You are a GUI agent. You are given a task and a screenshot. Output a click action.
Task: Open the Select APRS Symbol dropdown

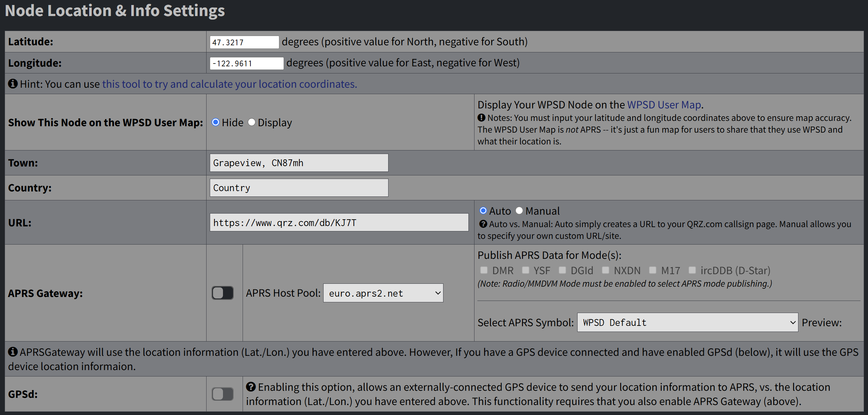coord(687,322)
